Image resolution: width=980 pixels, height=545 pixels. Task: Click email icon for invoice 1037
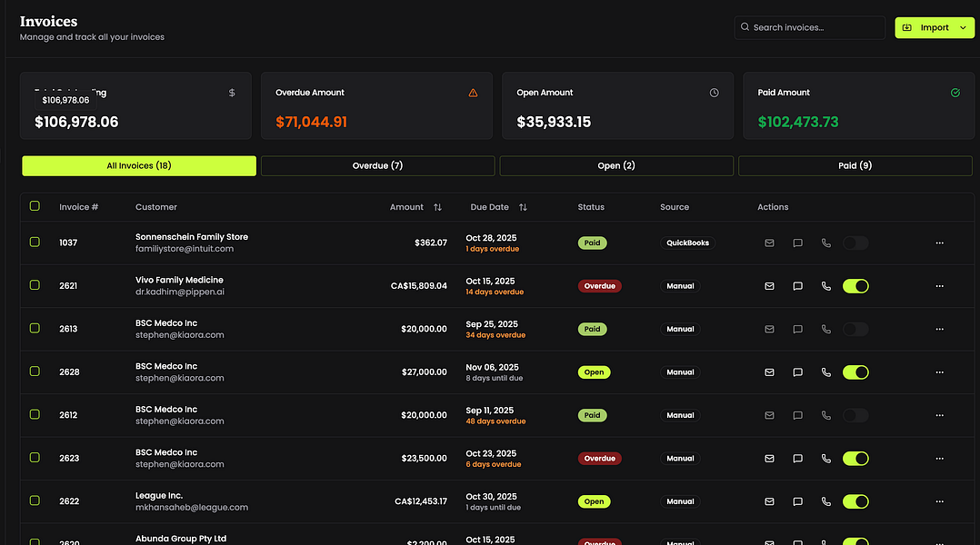tap(769, 243)
